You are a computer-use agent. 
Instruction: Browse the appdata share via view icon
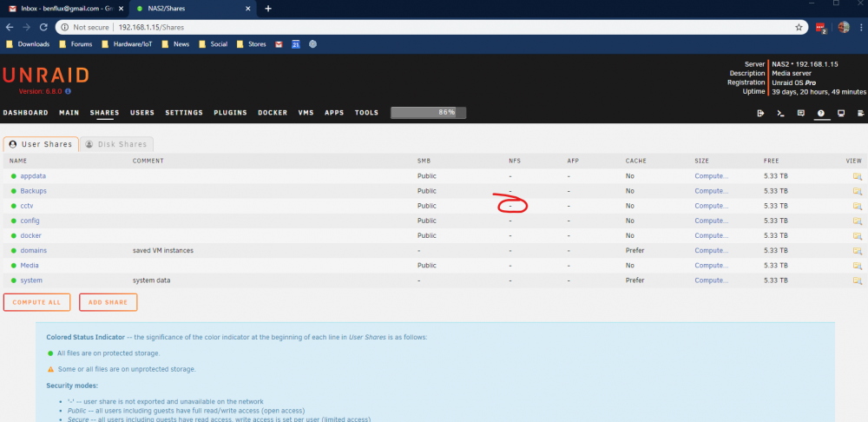pos(857,176)
